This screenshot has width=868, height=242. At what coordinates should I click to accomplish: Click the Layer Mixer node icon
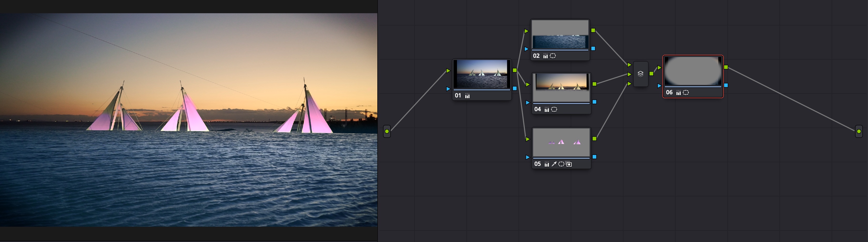(640, 74)
